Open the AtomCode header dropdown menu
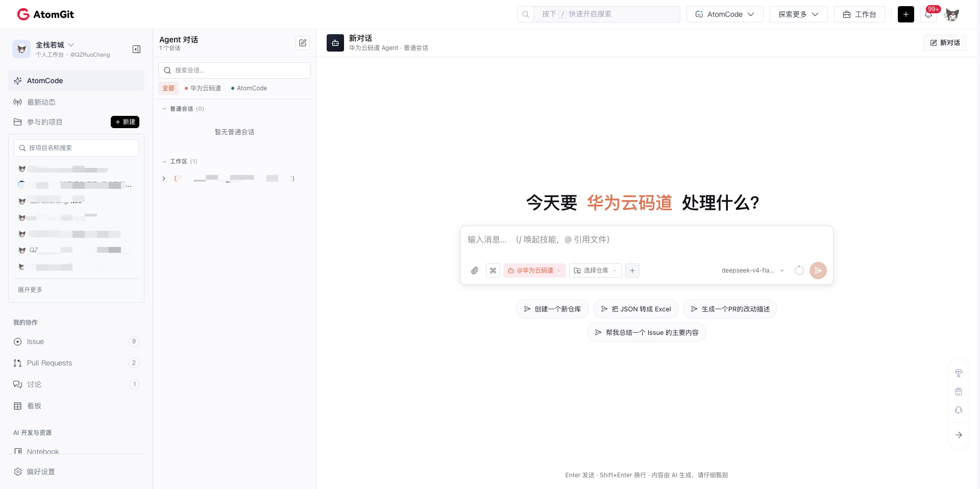 click(725, 14)
